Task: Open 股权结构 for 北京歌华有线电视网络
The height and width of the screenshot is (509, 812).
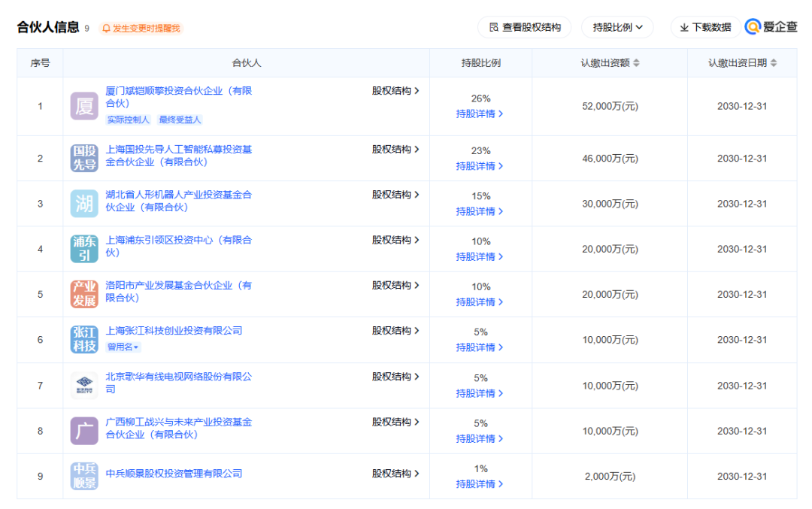Action: click(395, 377)
